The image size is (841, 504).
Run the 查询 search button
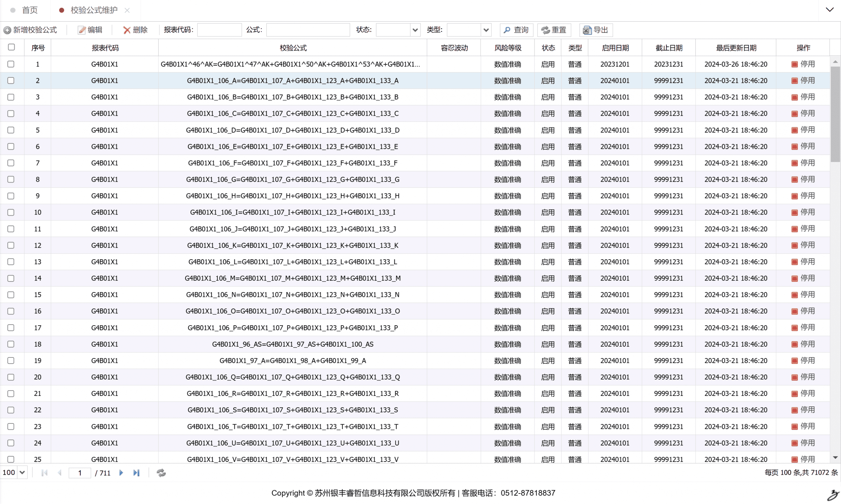pyautogui.click(x=516, y=30)
